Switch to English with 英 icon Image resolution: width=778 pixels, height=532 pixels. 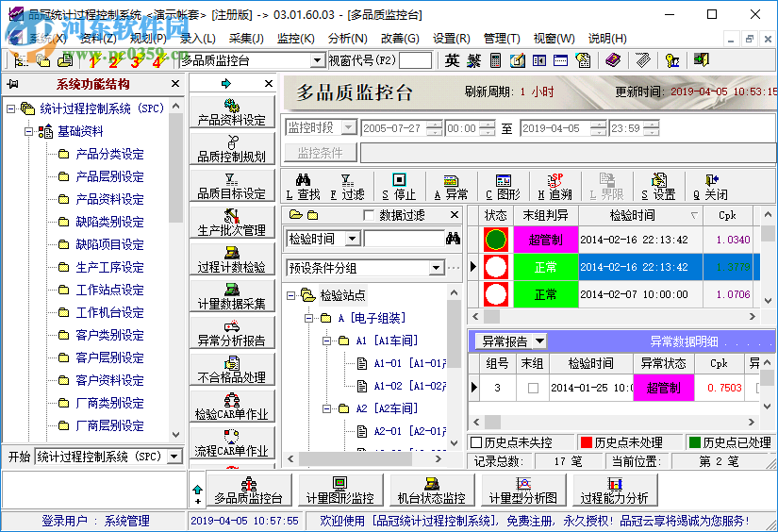coord(452,60)
